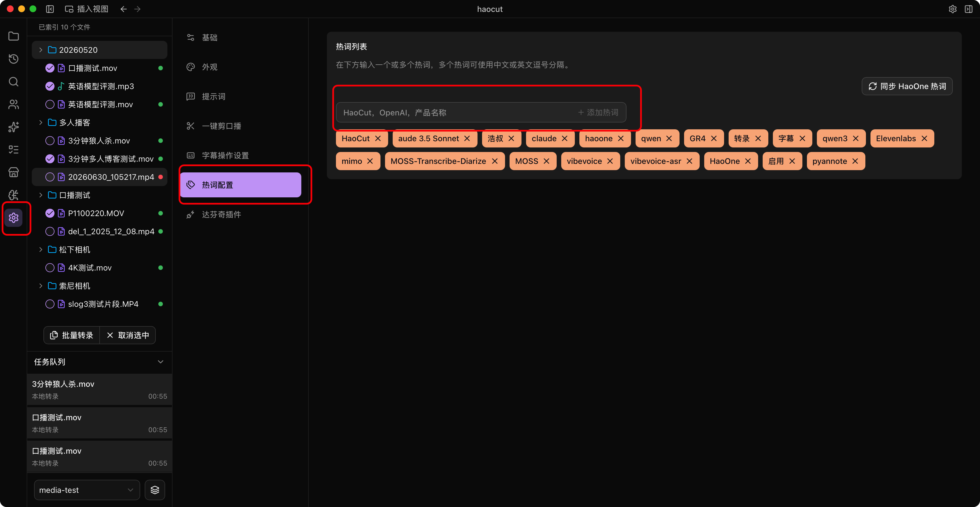Remove the 启用 hotword tag
980x507 pixels.
pyautogui.click(x=792, y=161)
